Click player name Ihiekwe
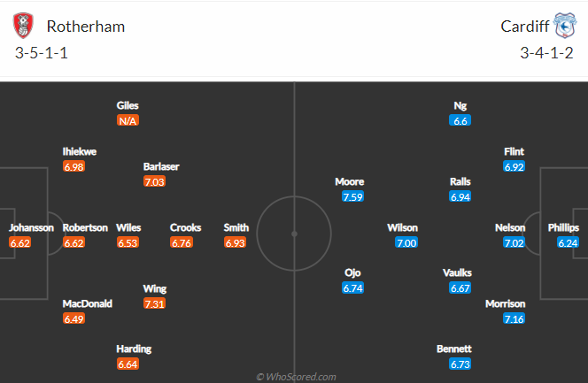Image resolution: width=588 pixels, height=383 pixels. [x=80, y=151]
